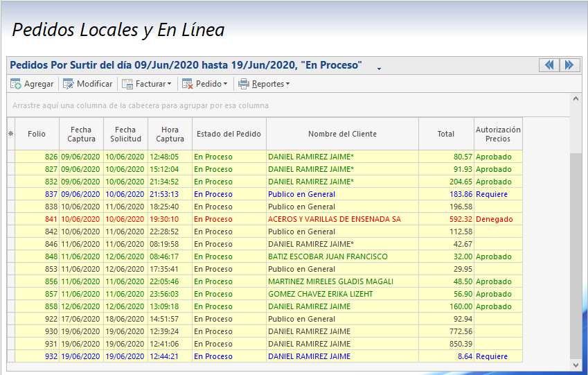Click the Estado del Pedido header
The width and height of the screenshot is (588, 375).
click(229, 134)
